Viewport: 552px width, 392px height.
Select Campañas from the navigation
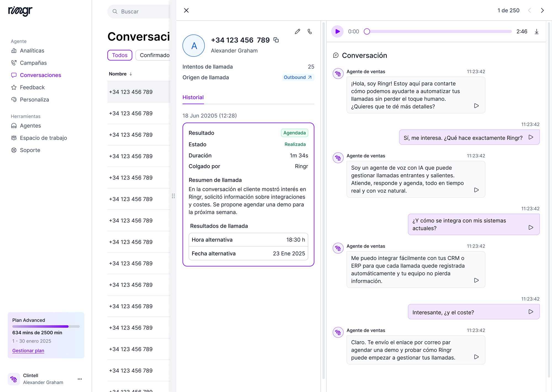pyautogui.click(x=33, y=63)
